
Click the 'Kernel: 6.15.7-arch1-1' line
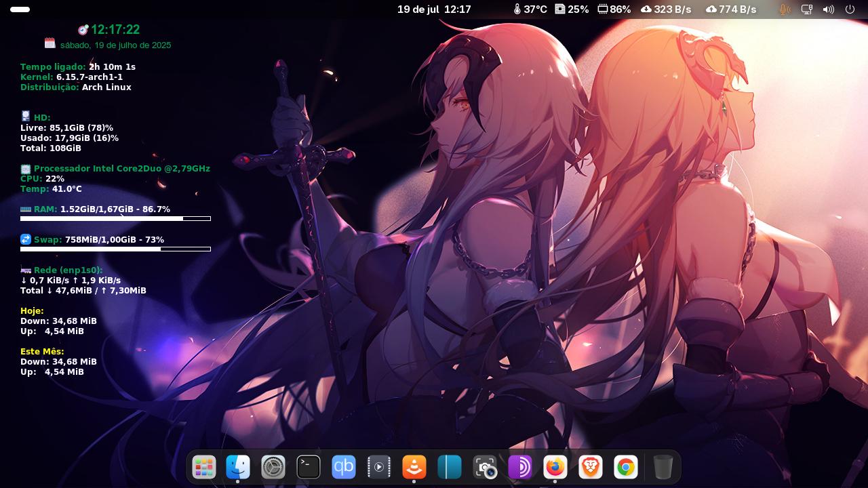(71, 77)
